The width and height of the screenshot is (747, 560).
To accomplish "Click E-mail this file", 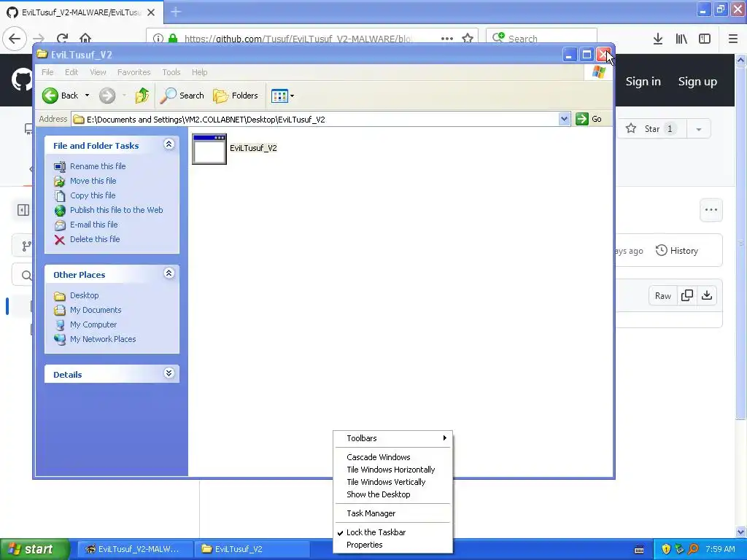I will pyautogui.click(x=94, y=225).
